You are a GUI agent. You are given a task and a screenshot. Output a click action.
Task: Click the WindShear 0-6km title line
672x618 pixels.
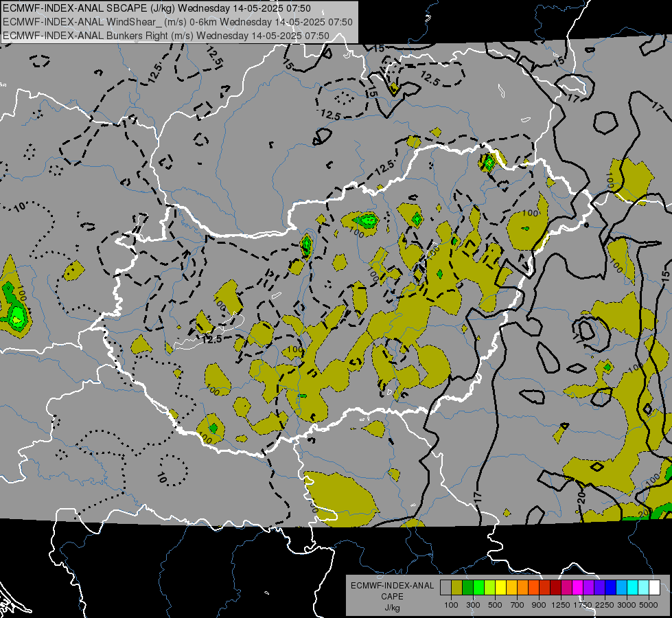177,22
